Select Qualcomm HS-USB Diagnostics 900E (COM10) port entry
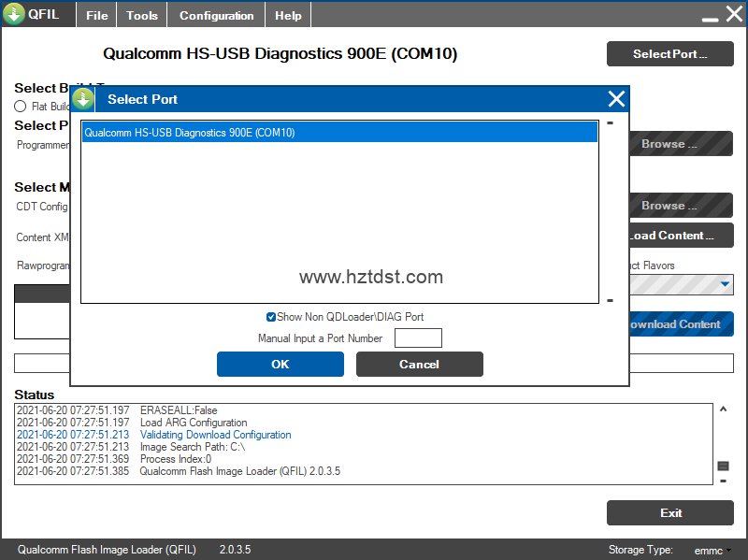748x560 pixels. pyautogui.click(x=339, y=132)
